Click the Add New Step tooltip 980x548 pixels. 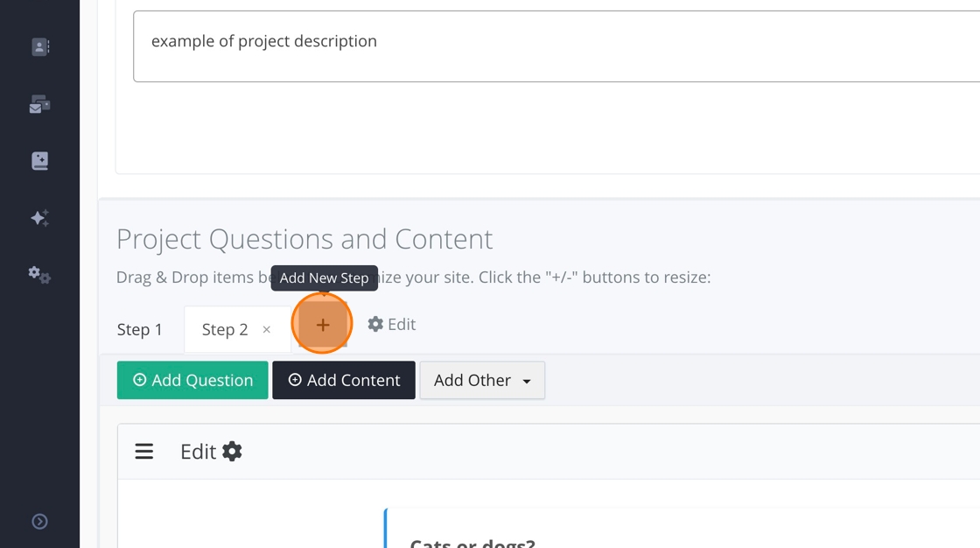[325, 278]
